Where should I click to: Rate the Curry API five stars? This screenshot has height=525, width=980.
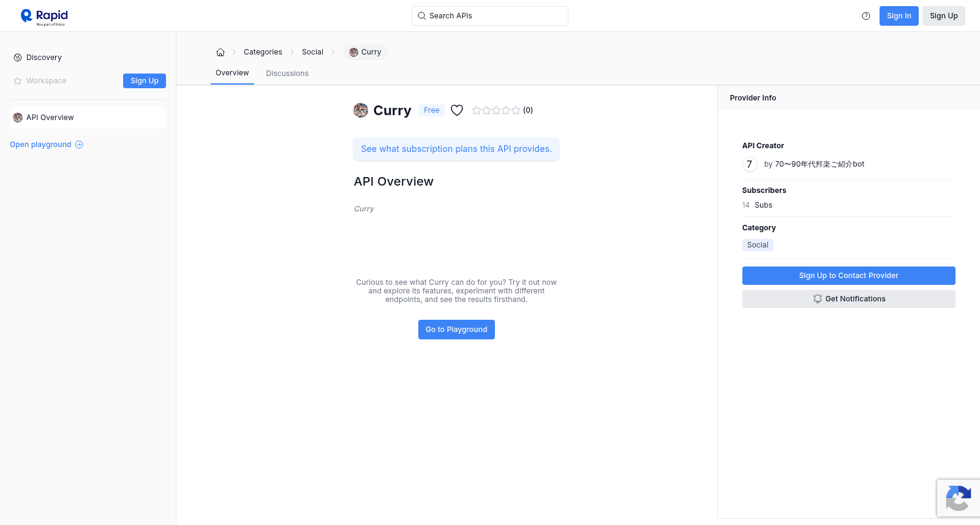pyautogui.click(x=516, y=110)
